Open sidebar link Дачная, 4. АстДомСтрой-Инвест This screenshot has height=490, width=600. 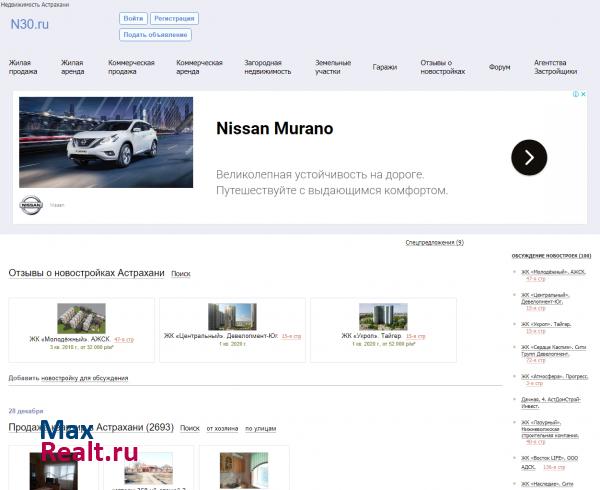click(551, 403)
